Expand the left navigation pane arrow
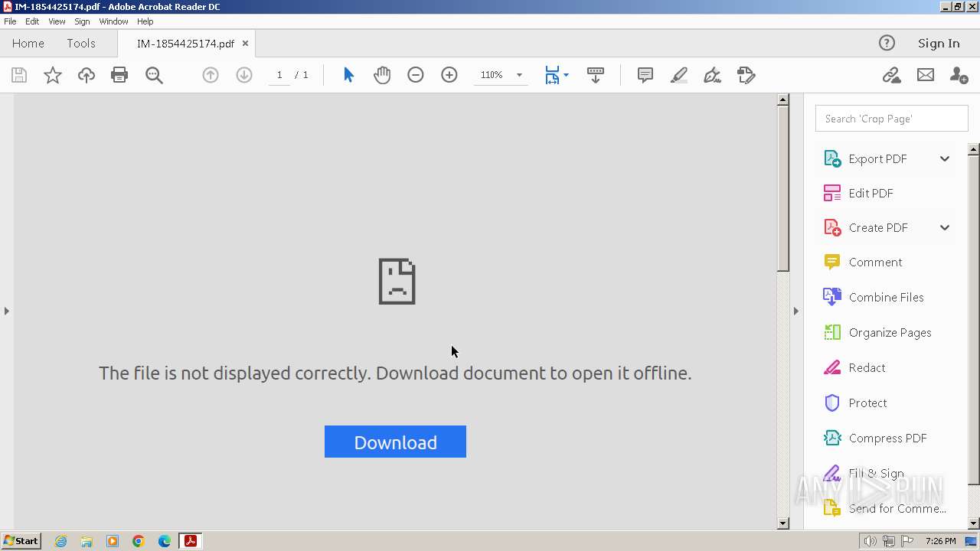 [7, 311]
